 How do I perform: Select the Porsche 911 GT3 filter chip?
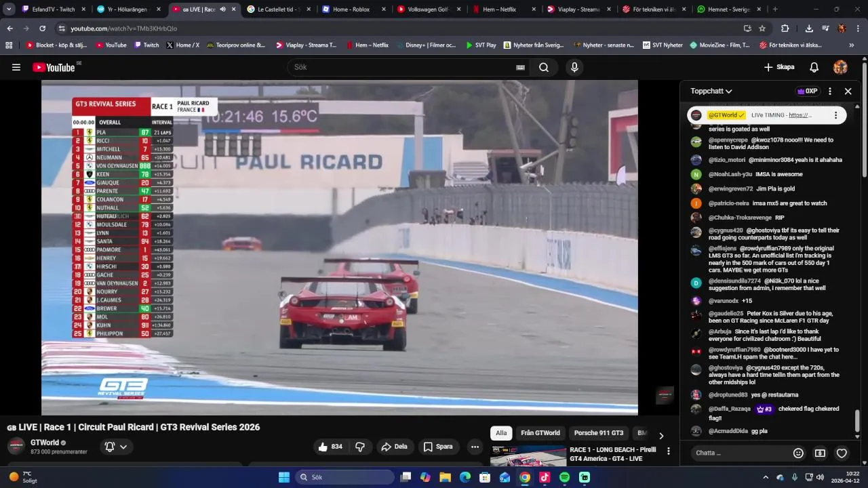coord(599,433)
